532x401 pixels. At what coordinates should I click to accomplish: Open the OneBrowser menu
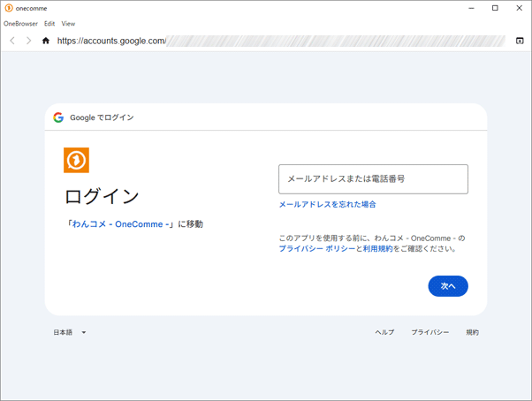coord(20,24)
